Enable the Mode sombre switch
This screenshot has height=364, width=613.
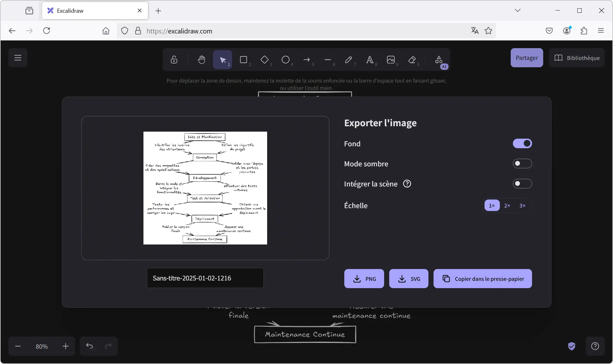coord(522,164)
